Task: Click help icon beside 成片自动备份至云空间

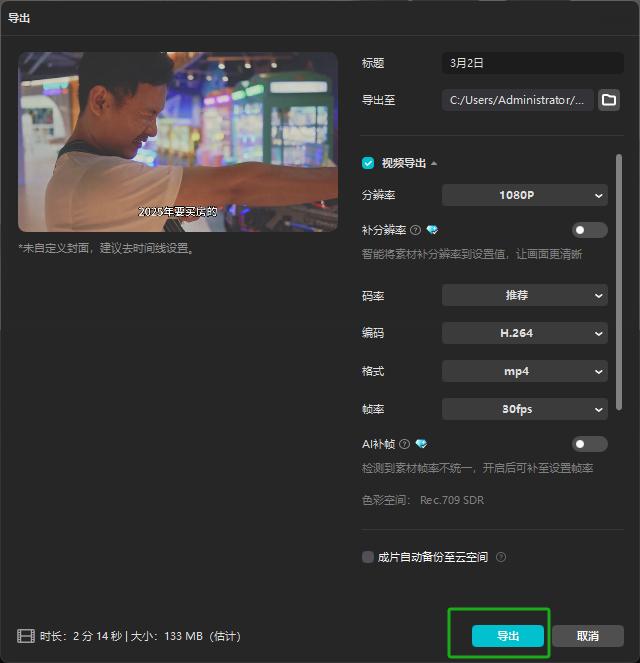Action: pyautogui.click(x=501, y=557)
